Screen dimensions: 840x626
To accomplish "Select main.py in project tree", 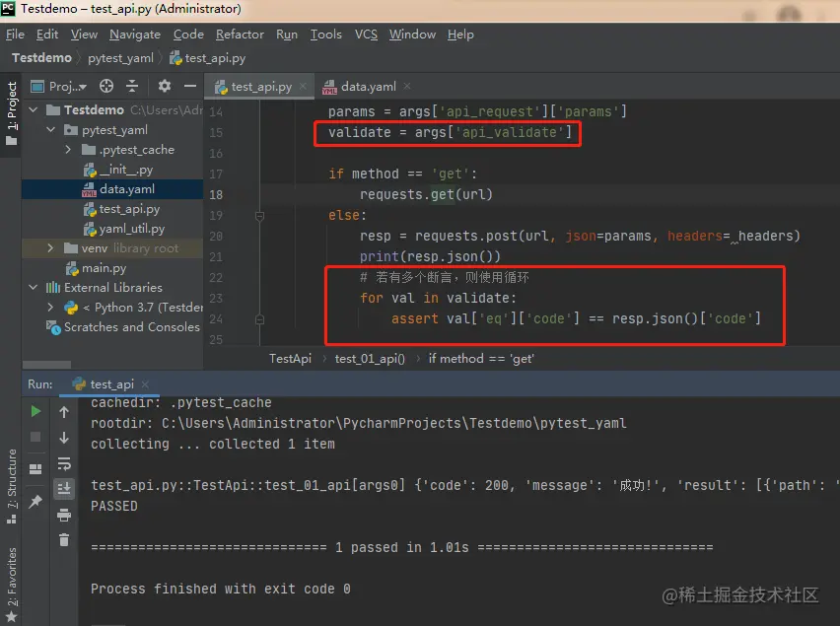I will tap(96, 268).
